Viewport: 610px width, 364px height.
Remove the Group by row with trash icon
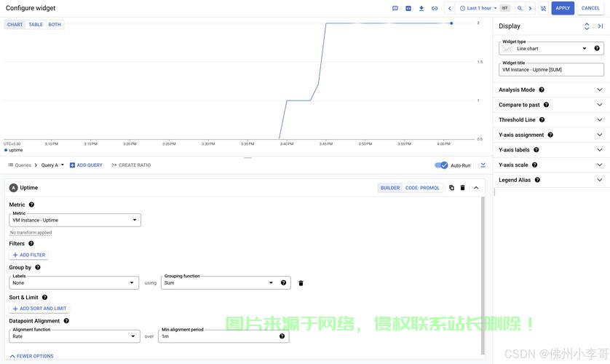coord(301,283)
